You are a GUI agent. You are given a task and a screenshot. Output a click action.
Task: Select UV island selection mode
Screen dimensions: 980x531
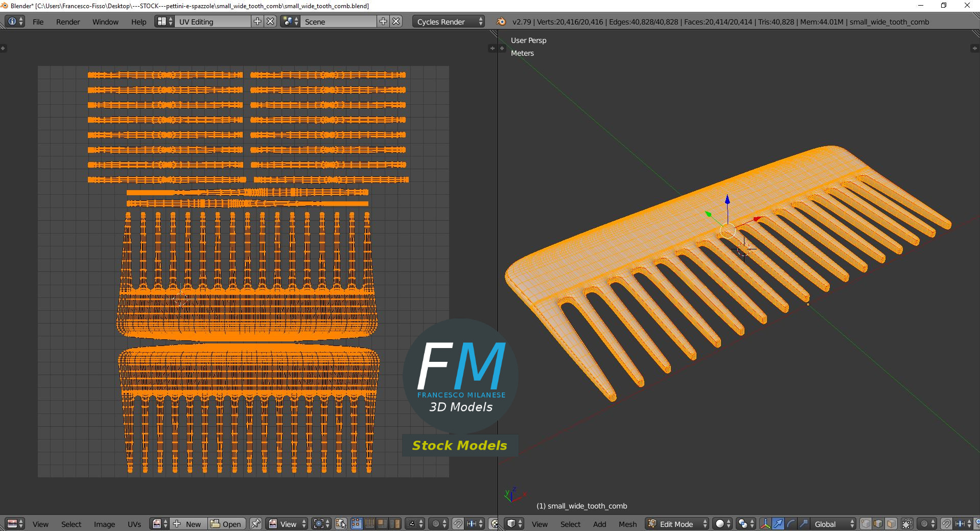pos(395,524)
